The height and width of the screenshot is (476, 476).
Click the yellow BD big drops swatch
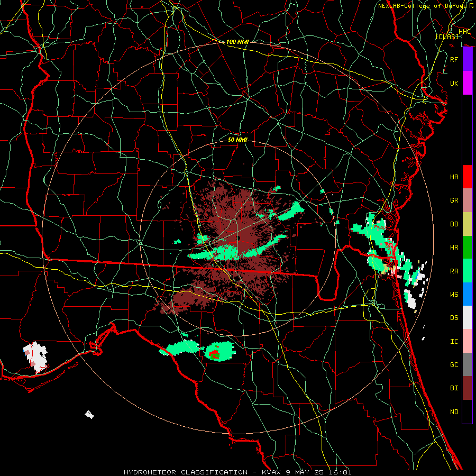[467, 224]
